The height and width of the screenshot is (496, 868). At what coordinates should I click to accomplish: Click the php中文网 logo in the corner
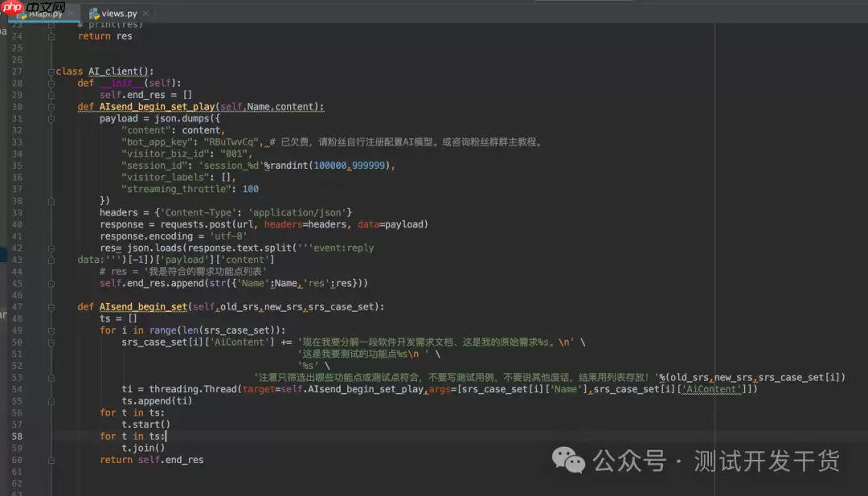click(x=12, y=7)
